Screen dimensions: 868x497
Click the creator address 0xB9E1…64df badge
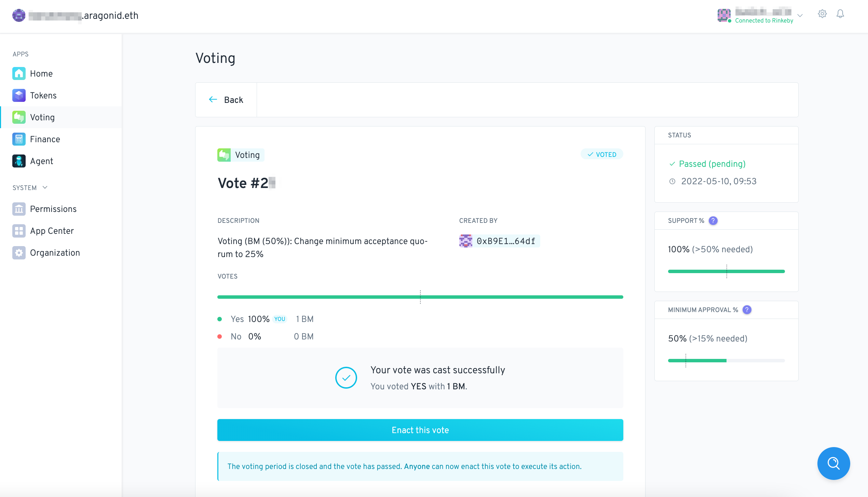click(499, 241)
